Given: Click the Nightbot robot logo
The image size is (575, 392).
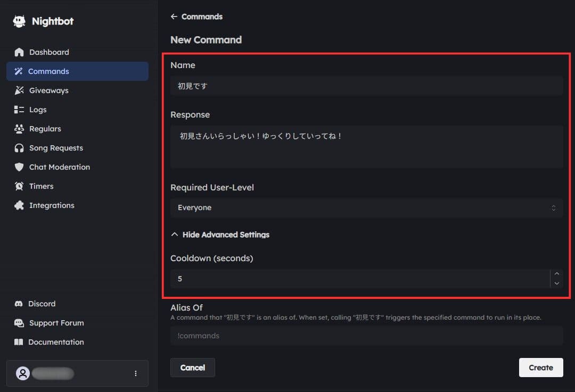Looking at the screenshot, I should (19, 21).
